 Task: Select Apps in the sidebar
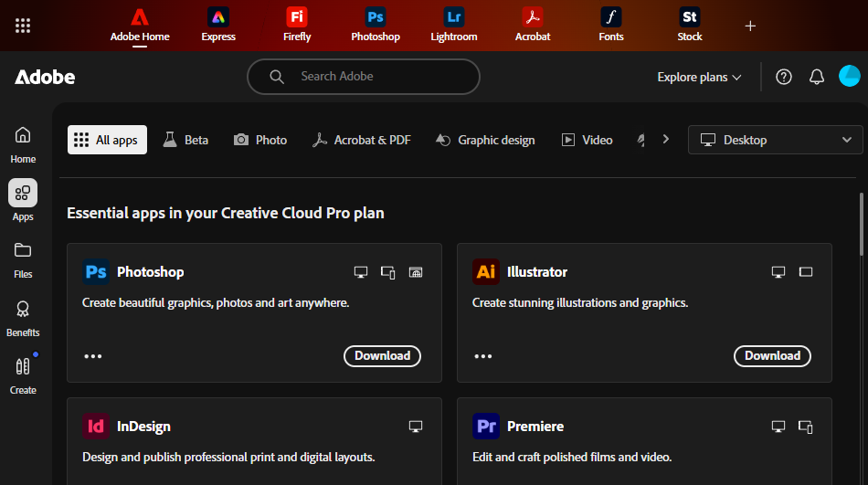point(23,200)
